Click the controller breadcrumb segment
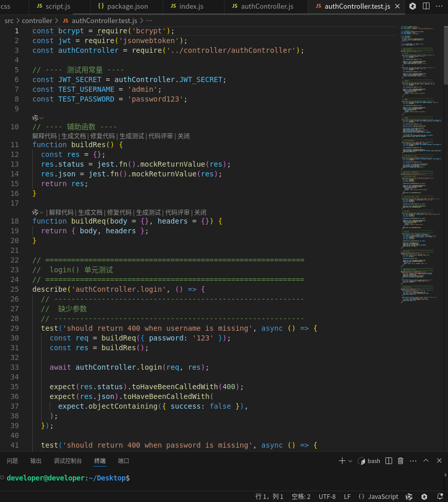 37,21
